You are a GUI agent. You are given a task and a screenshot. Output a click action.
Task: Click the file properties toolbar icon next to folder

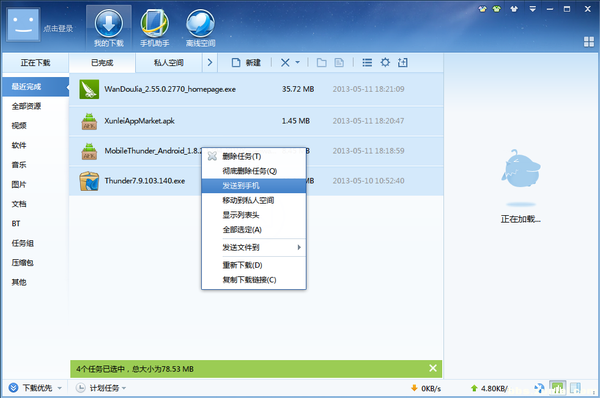point(339,62)
